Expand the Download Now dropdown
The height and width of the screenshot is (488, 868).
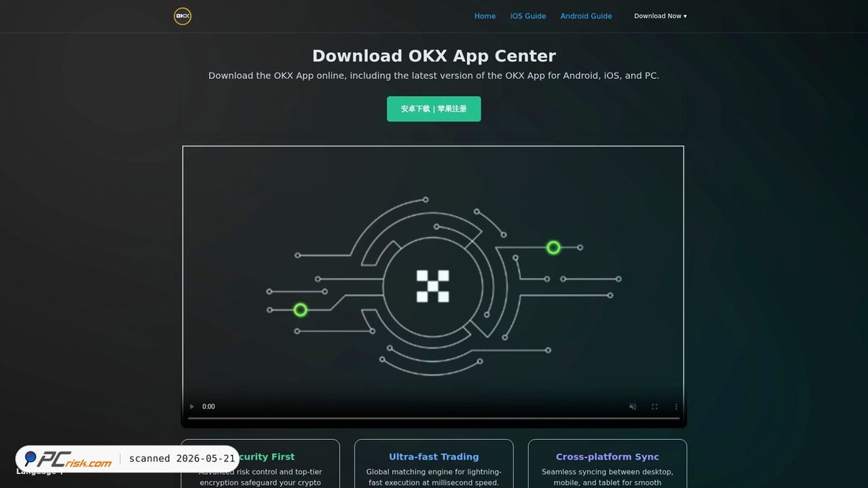click(660, 16)
